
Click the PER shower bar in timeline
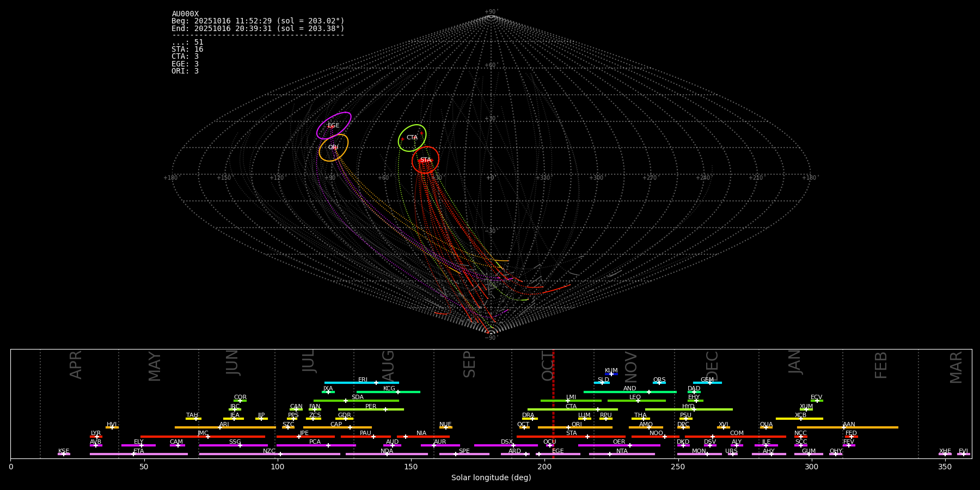tap(371, 409)
